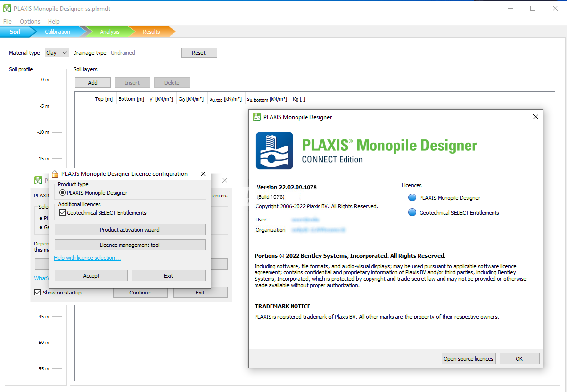Click the γ' [kN/m³] column header
The width and height of the screenshot is (567, 392).
(161, 99)
